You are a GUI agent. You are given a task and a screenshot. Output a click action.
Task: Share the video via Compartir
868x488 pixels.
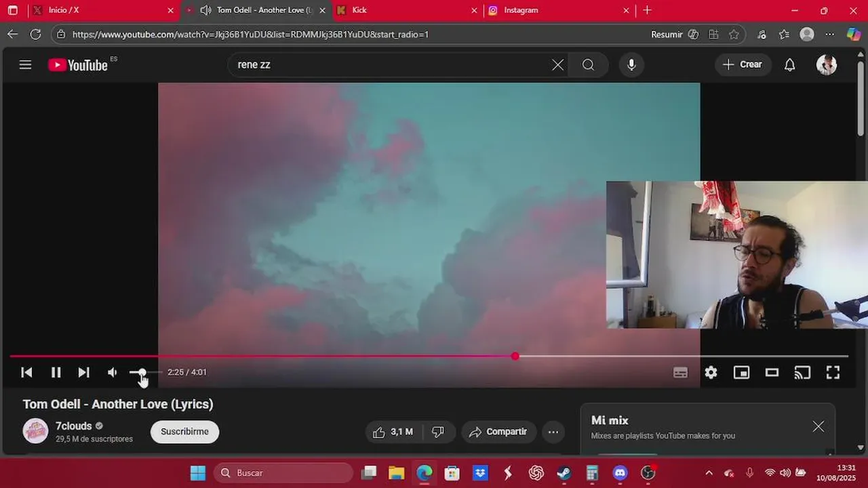(498, 432)
